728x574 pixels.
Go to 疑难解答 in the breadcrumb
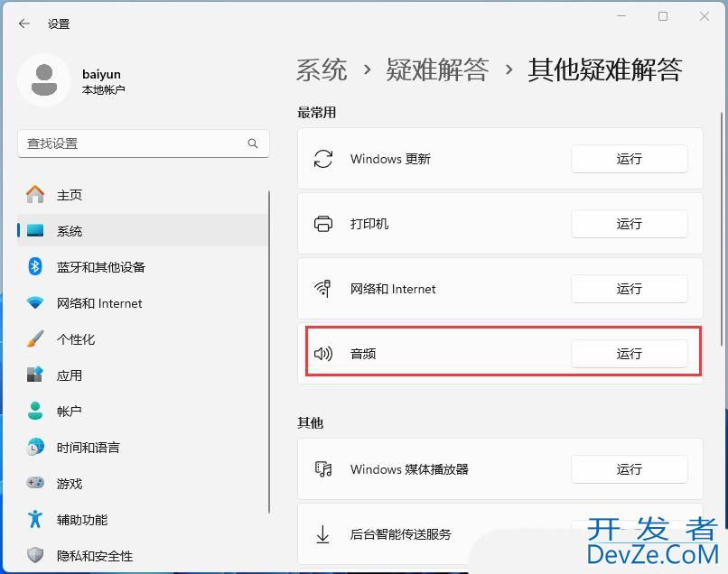click(x=437, y=70)
